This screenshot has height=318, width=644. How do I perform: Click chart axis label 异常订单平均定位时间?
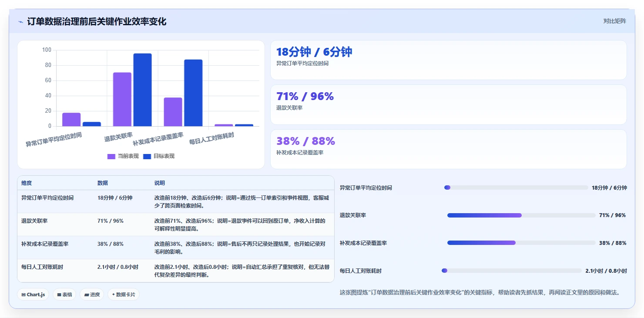[x=54, y=140]
